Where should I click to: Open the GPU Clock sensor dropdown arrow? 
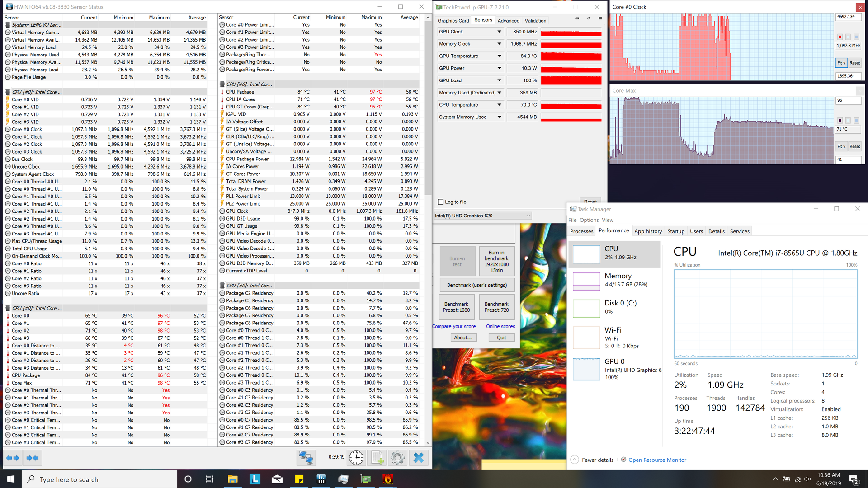[x=499, y=32]
